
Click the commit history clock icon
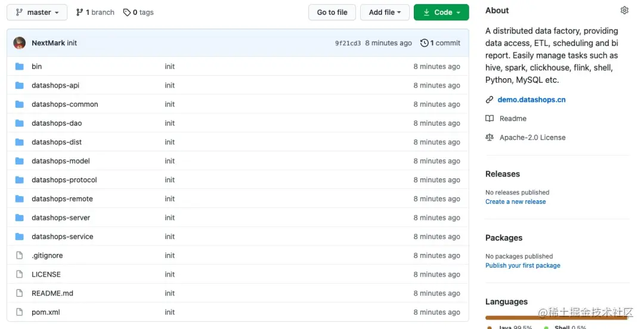tap(425, 43)
